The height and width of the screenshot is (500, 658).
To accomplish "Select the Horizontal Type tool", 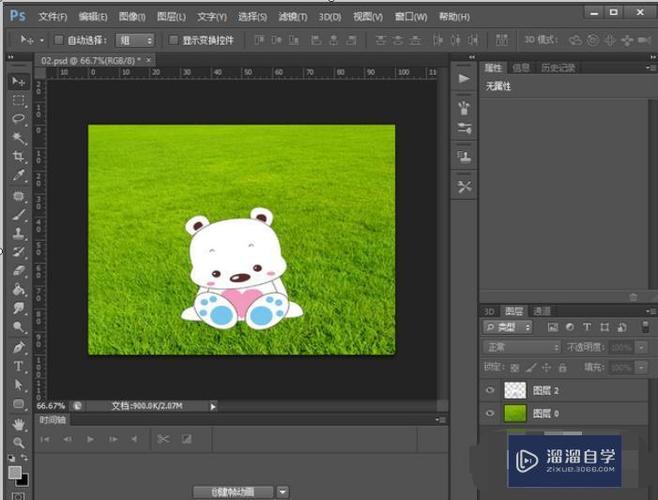I will pyautogui.click(x=18, y=366).
